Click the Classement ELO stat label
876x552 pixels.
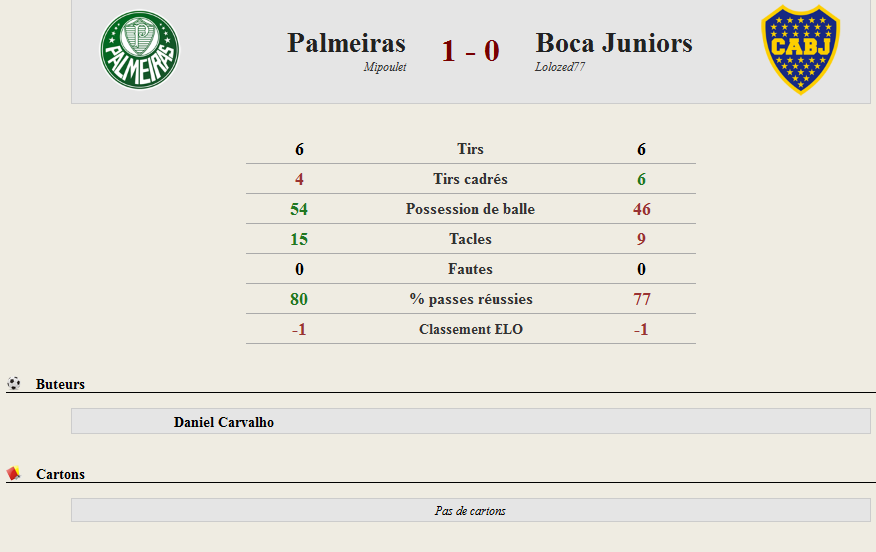(470, 329)
